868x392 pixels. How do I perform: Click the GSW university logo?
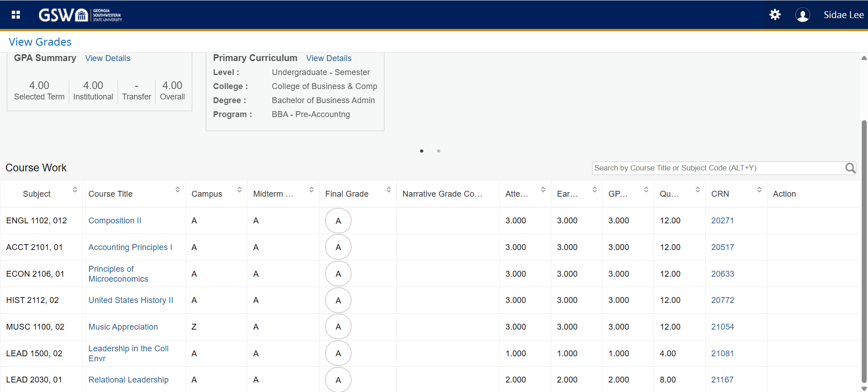(x=80, y=15)
